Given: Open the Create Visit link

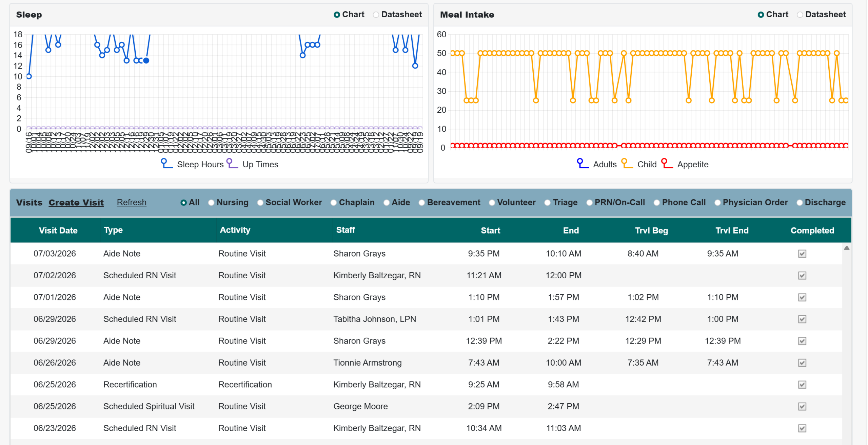Looking at the screenshot, I should (76, 203).
